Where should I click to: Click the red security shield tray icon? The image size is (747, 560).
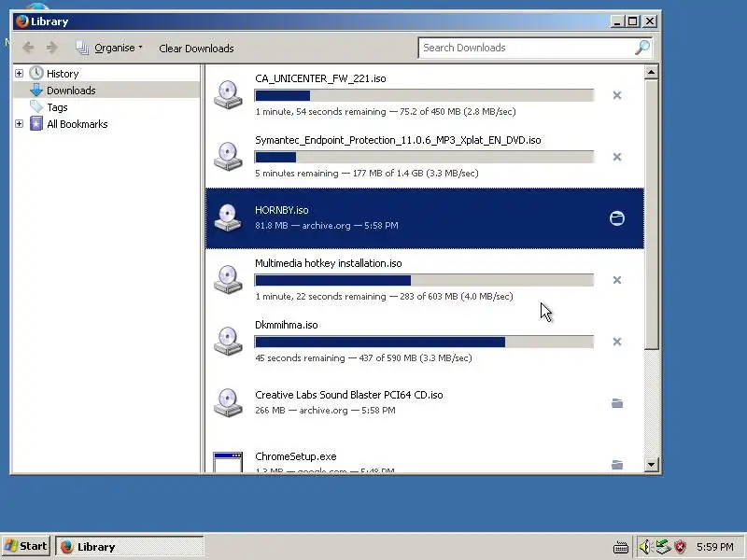(x=681, y=547)
